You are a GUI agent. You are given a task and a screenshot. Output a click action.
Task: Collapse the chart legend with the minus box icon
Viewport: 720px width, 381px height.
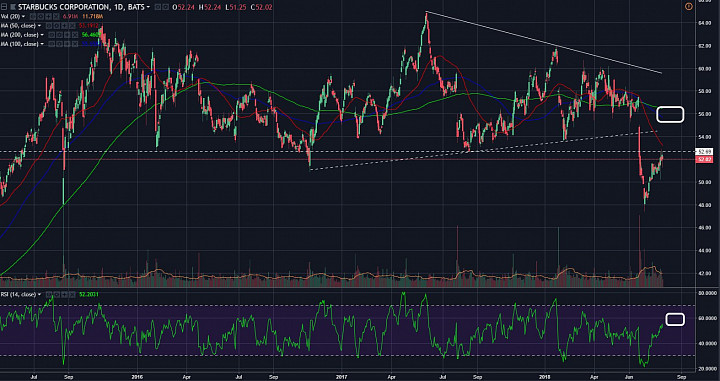pos(4,7)
